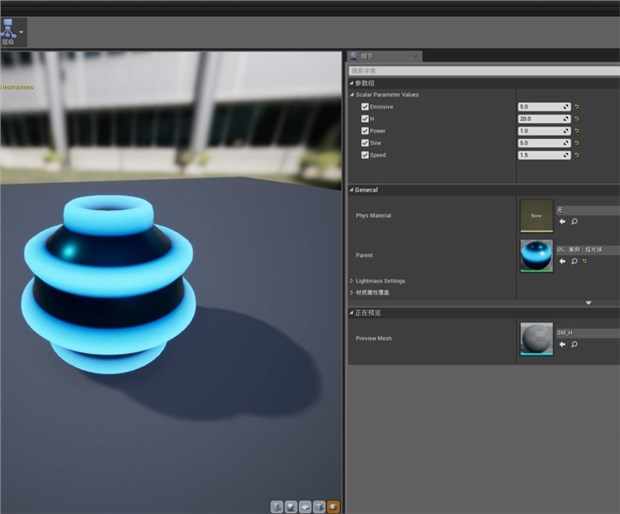Uncheck the Emissive parameter override
Image resolution: width=620 pixels, height=514 pixels.
coord(365,107)
